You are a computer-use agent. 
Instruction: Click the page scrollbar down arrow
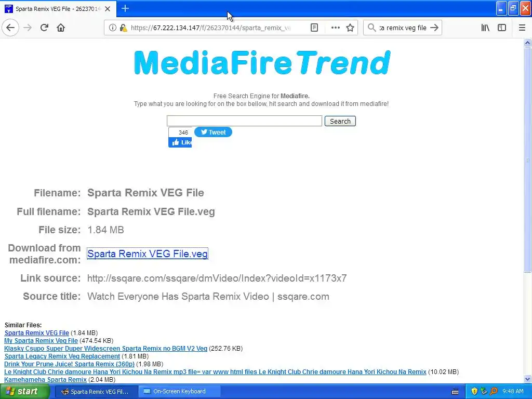pos(527,379)
